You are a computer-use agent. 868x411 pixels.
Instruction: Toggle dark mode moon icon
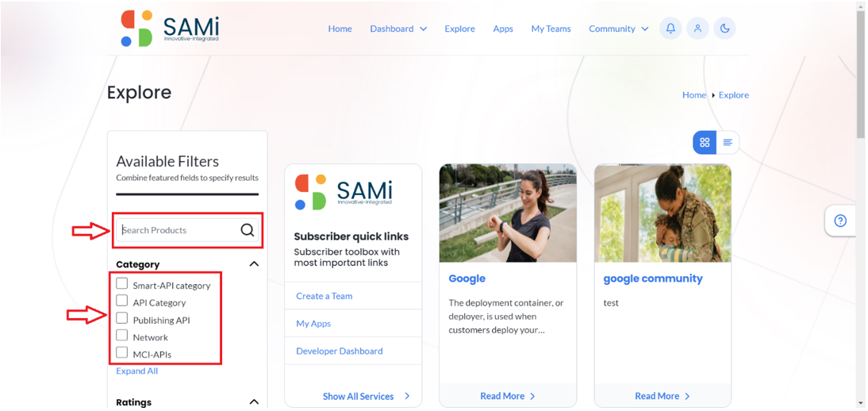point(724,29)
